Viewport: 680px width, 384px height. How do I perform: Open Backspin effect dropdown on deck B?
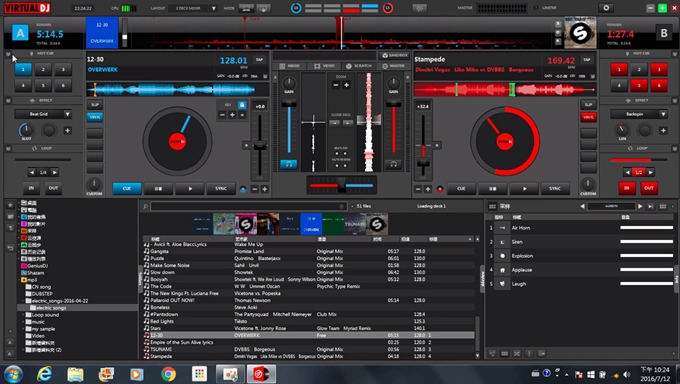point(663,114)
